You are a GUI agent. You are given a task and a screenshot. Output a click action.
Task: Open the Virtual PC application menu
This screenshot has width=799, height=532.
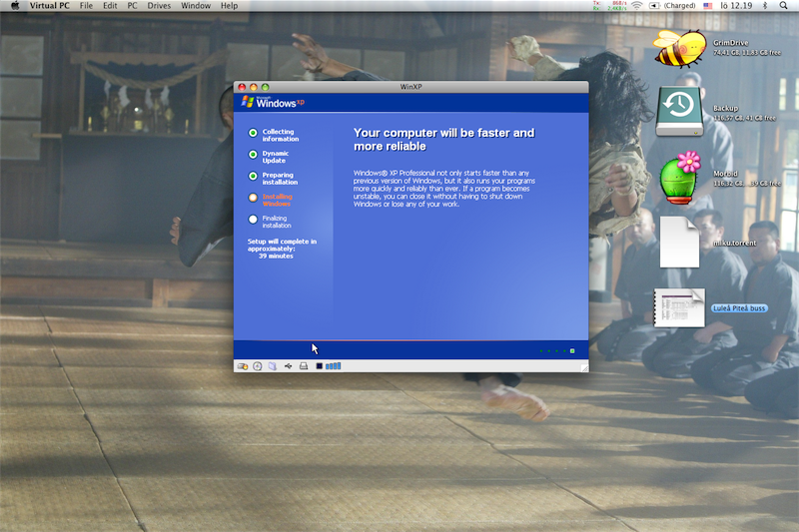point(49,6)
